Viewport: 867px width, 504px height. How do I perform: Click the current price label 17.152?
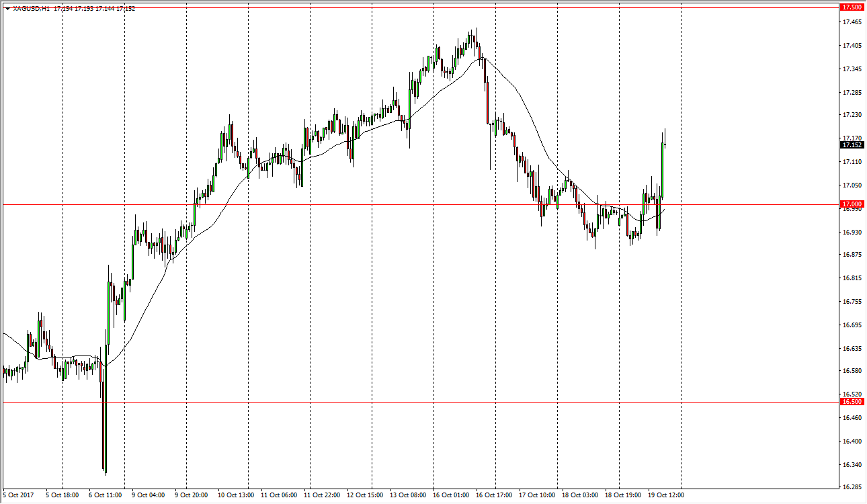[852, 144]
